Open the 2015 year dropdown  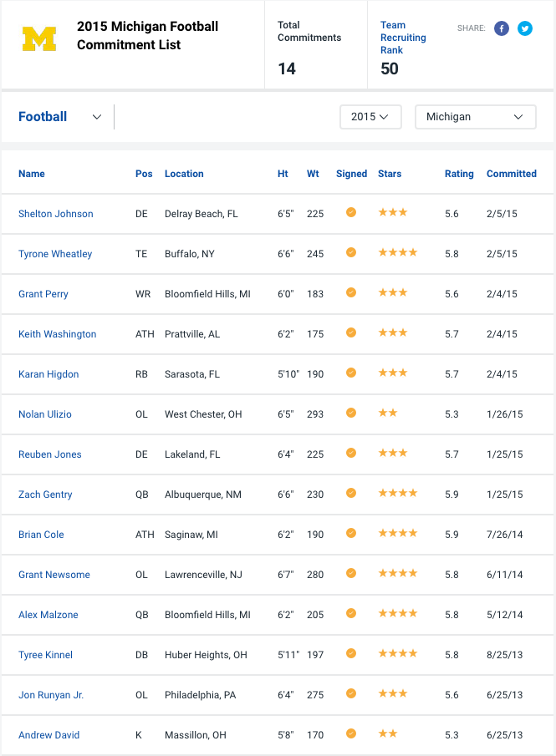tap(370, 117)
